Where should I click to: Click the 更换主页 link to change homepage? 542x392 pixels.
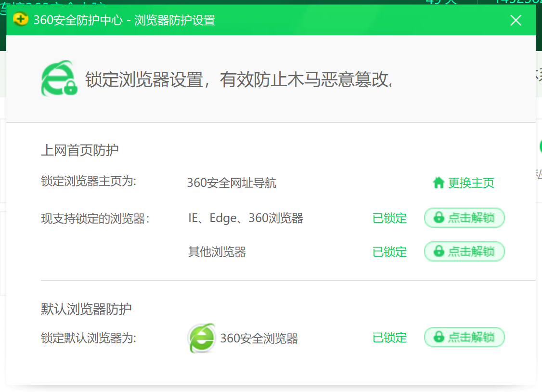[x=464, y=183]
